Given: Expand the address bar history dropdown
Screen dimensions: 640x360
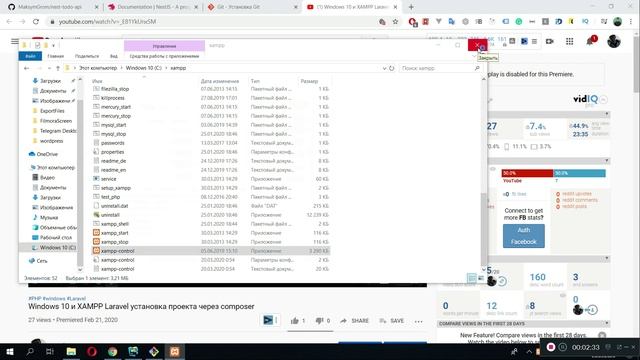Looking at the screenshot, I should [384, 68].
